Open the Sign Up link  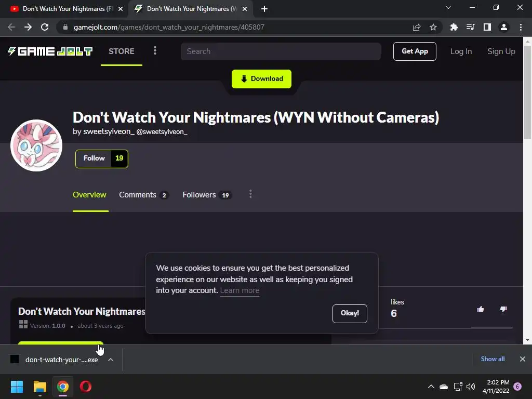(501, 51)
